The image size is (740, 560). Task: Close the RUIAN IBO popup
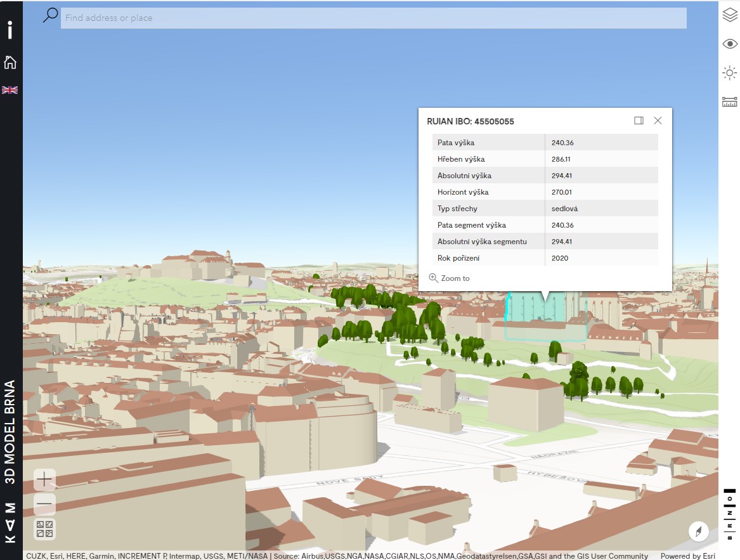click(x=658, y=120)
